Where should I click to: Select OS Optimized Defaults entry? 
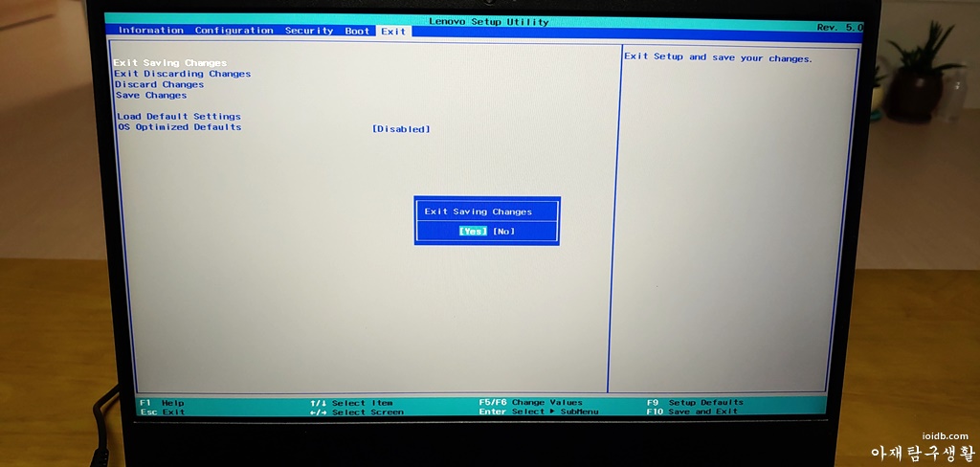pos(179,127)
